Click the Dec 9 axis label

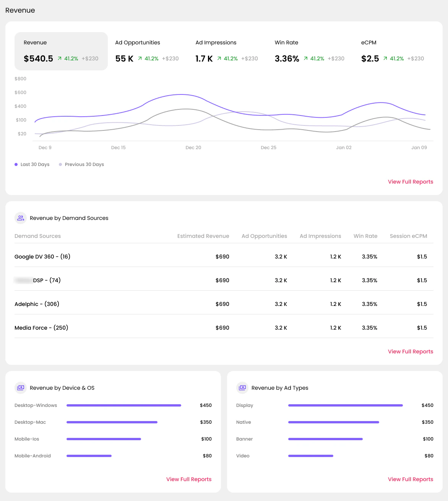click(x=45, y=148)
